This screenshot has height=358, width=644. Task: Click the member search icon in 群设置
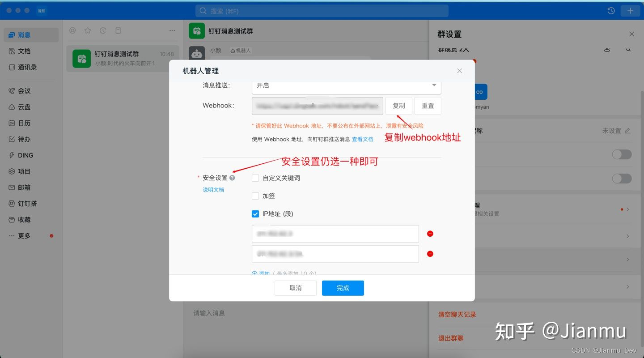tap(628, 50)
